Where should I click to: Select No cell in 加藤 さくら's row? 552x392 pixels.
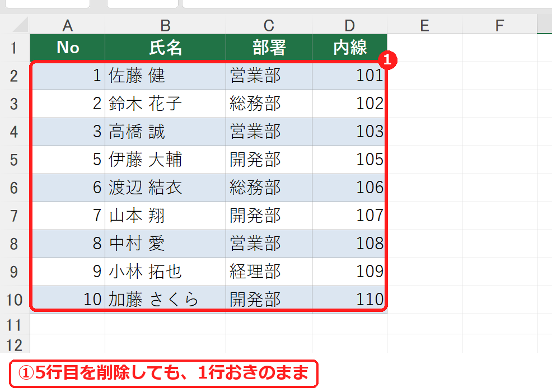(68, 300)
